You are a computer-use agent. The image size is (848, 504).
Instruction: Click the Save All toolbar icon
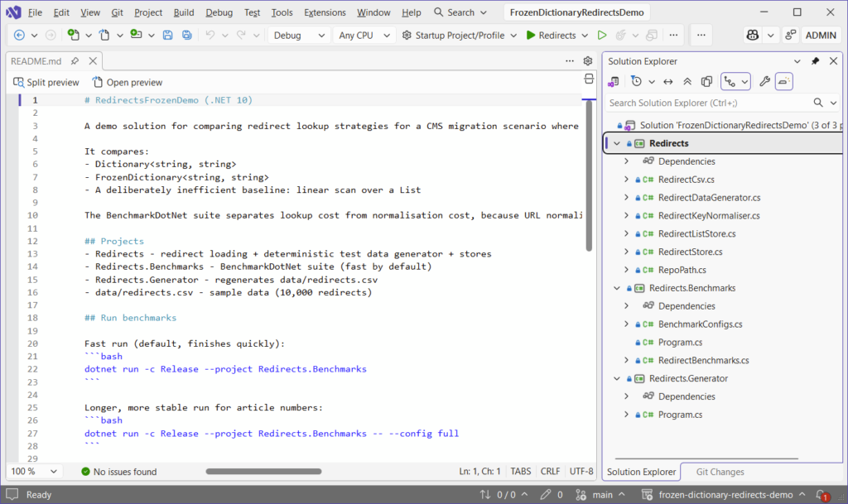(x=188, y=35)
